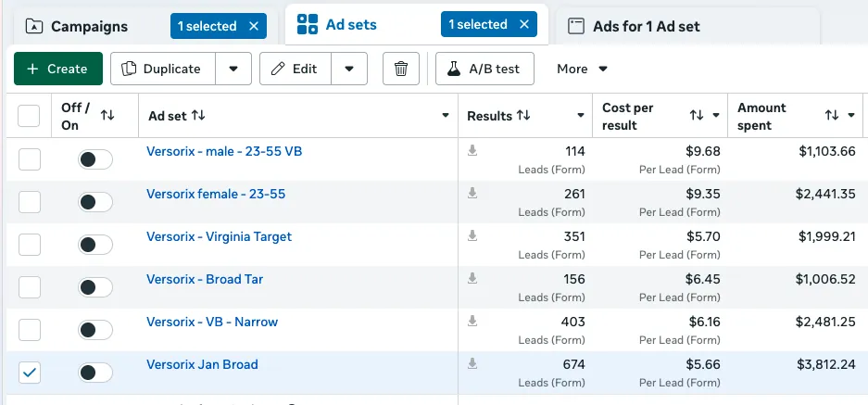Open the Duplicate dropdown arrow
The width and height of the screenshot is (868, 405).
coord(233,69)
